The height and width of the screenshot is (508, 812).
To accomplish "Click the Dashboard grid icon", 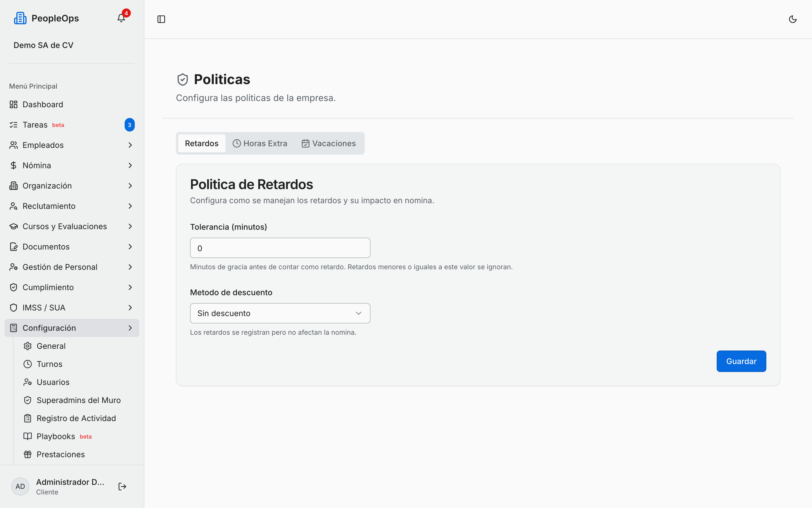I will point(14,104).
